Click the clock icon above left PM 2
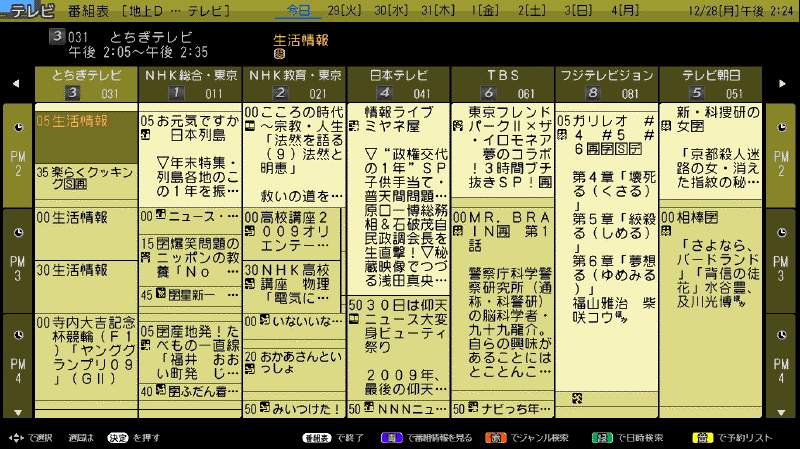The height and width of the screenshot is (449, 800). pyautogui.click(x=17, y=128)
